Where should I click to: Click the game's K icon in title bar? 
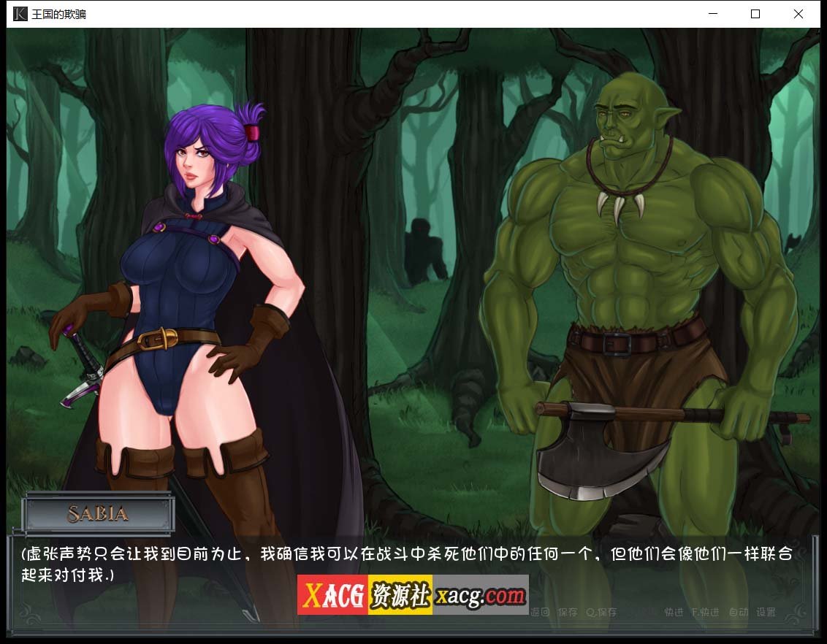[x=20, y=13]
